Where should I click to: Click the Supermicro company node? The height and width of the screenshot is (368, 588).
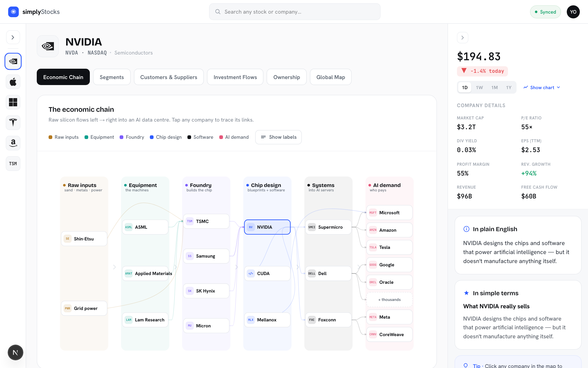coord(328,227)
